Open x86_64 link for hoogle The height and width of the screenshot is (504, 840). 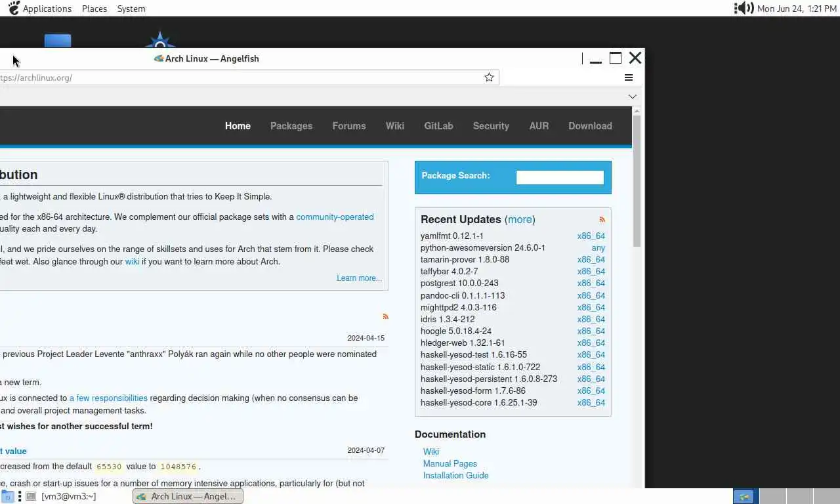point(591,331)
